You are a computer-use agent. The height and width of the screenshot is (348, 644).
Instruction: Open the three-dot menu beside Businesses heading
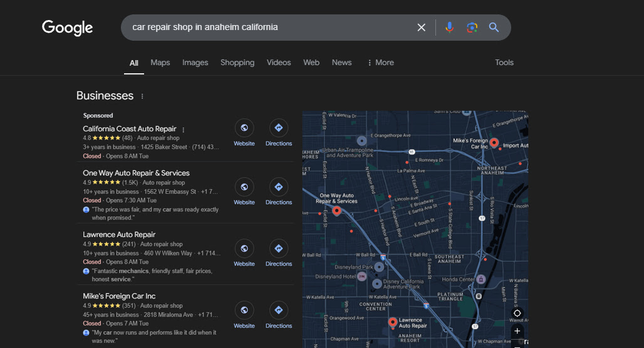tap(142, 96)
